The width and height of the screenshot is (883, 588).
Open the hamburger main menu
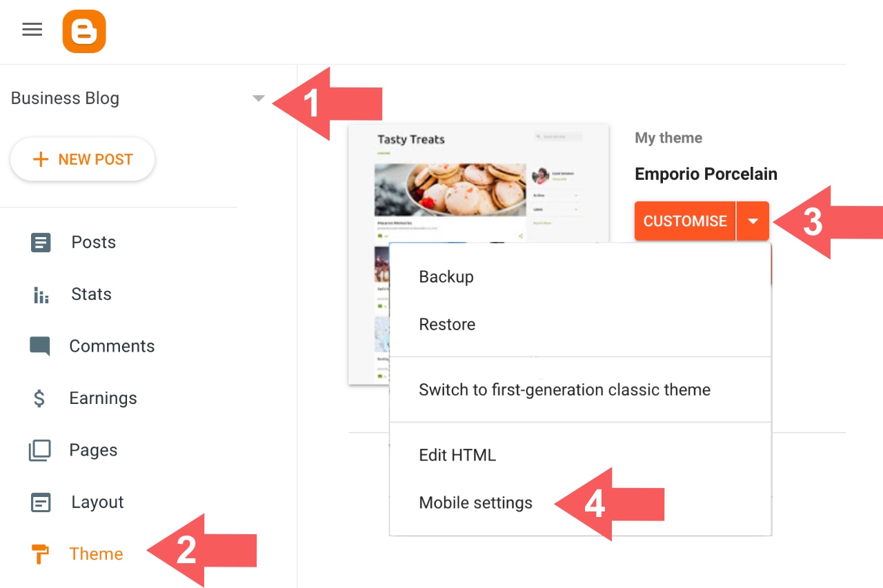coord(32,30)
